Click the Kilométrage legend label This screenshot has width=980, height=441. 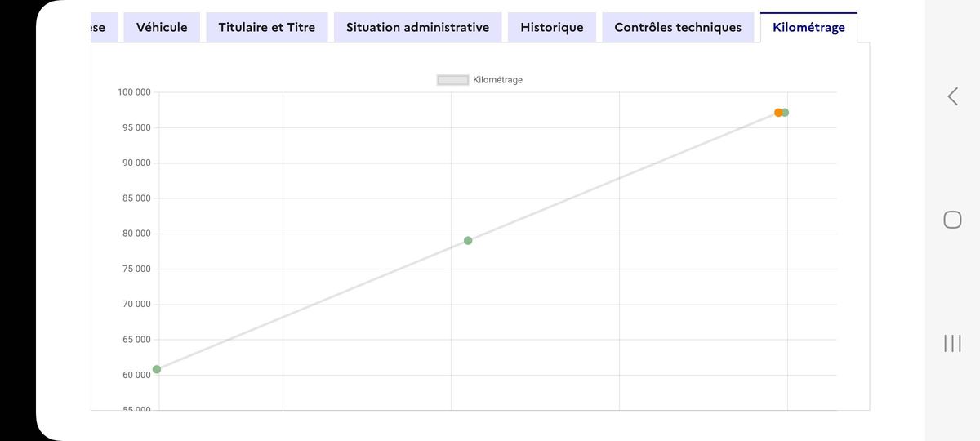[497, 80]
